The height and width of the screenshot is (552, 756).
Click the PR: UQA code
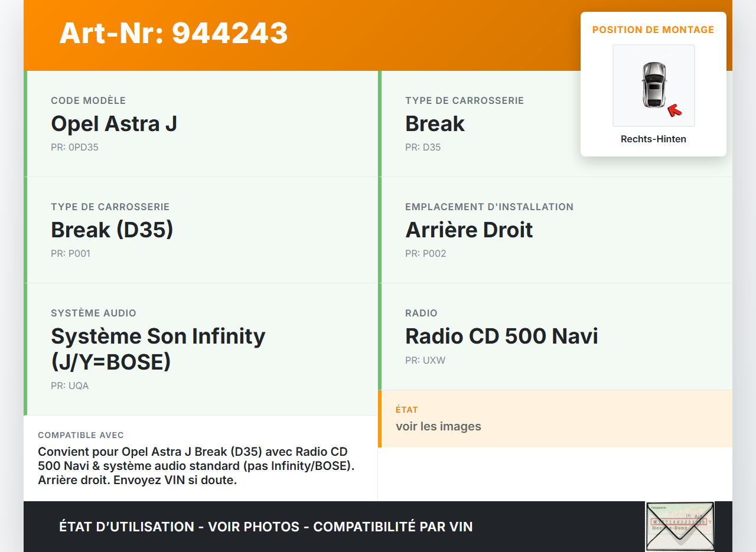click(x=70, y=386)
